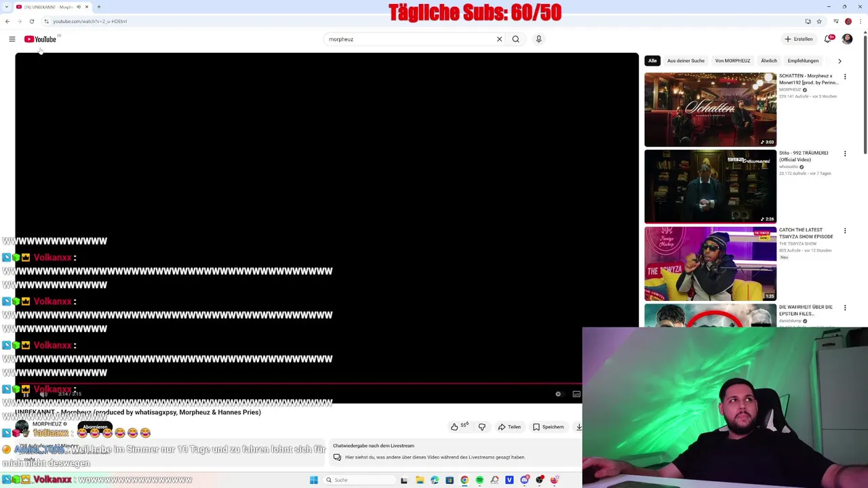Screen dimensions: 868x488
Task: Clear the search box with the X icon
Action: [500, 39]
